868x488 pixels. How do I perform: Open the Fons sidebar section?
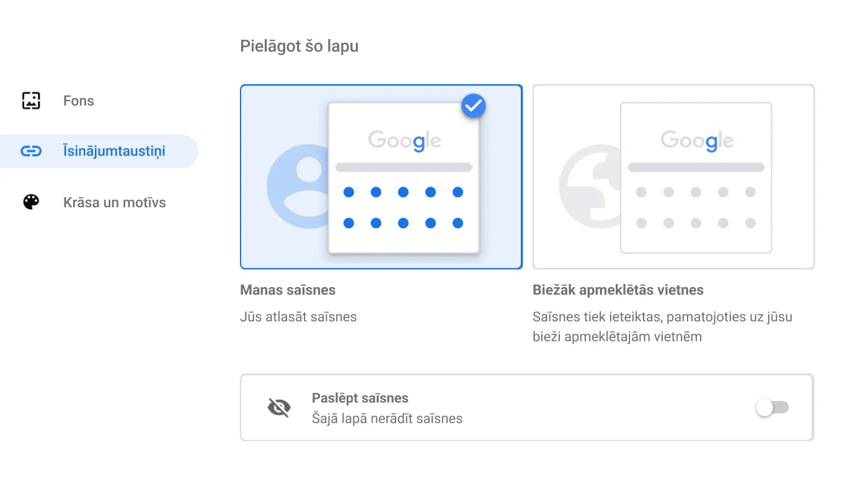78,100
